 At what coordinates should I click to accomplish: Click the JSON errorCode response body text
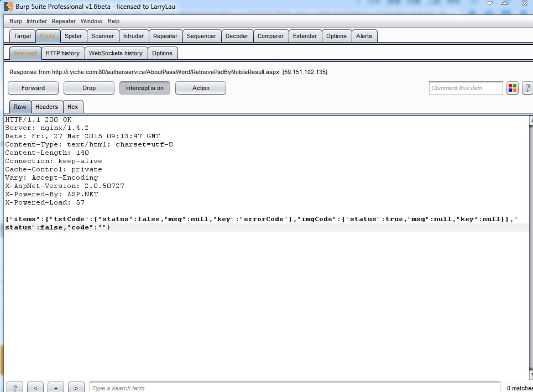tap(262, 223)
